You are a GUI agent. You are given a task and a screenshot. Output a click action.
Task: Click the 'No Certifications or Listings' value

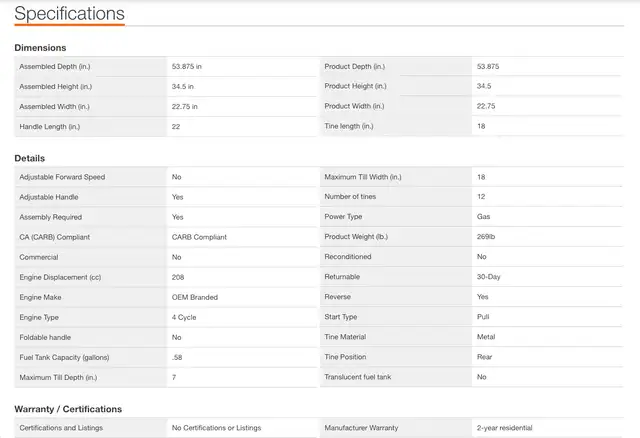click(x=216, y=428)
